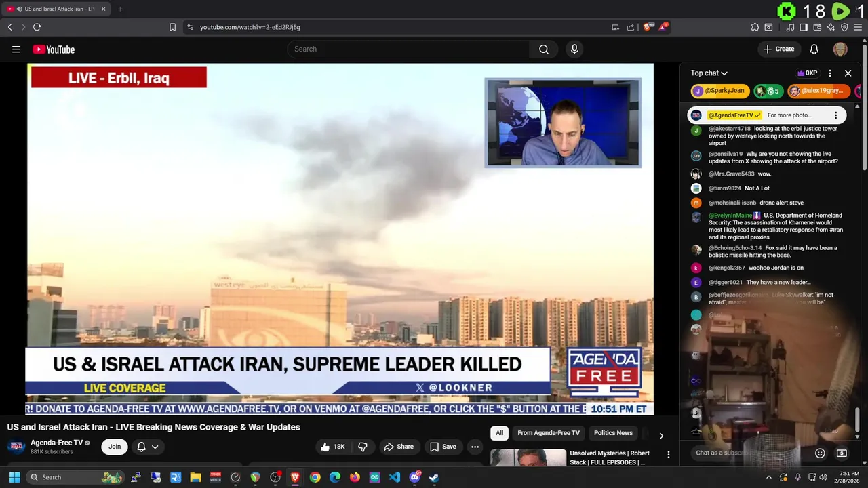868x488 pixels.
Task: Open the Agenda-Free TV channel name
Action: click(x=57, y=443)
